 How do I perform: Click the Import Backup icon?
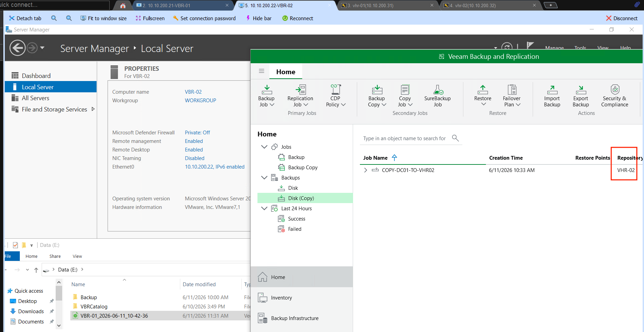click(552, 90)
